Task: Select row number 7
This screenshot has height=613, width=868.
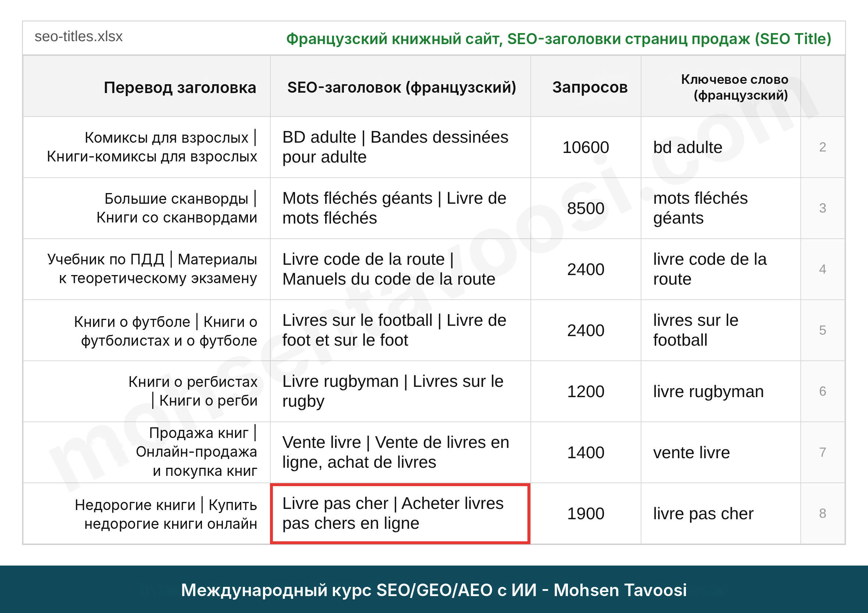Action: pos(823,452)
